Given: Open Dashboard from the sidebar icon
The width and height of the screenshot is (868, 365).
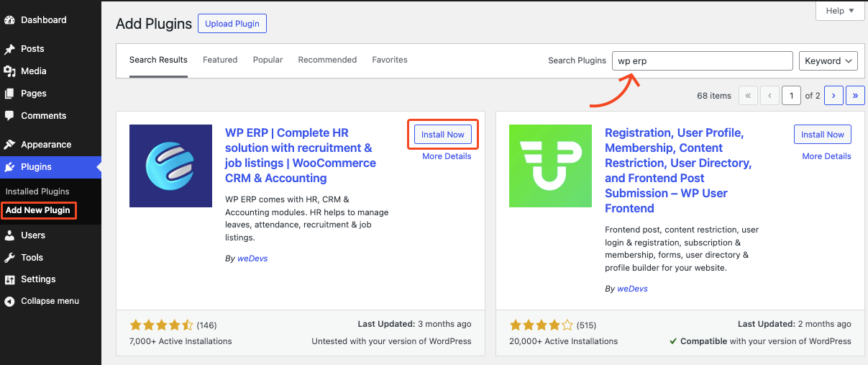Looking at the screenshot, I should point(9,20).
